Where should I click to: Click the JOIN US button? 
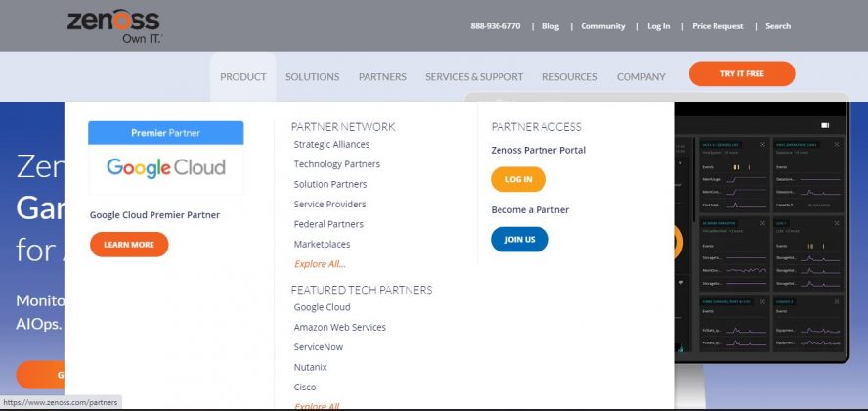[x=519, y=240]
